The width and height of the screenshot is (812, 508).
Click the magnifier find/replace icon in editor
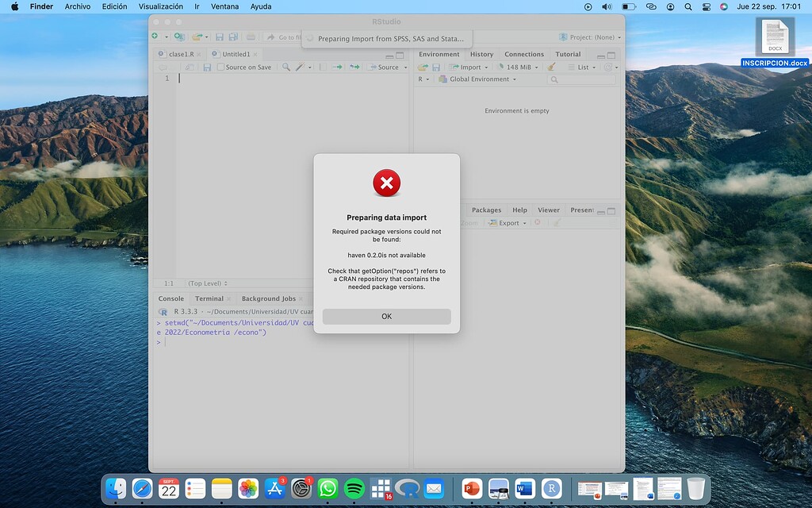pos(286,67)
